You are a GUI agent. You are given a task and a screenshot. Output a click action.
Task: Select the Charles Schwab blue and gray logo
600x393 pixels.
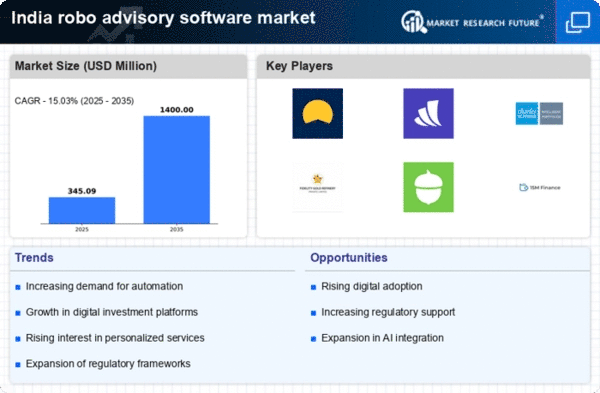click(x=539, y=113)
